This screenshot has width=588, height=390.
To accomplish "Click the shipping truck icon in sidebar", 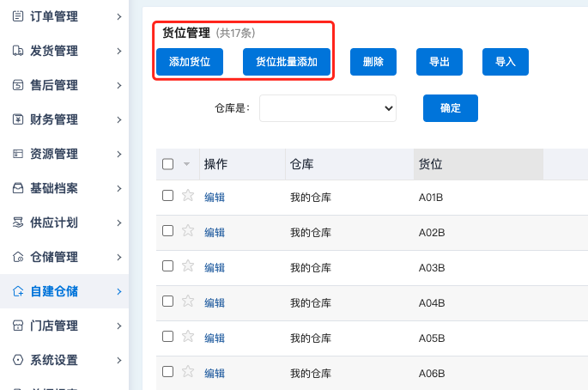I will [x=18, y=51].
